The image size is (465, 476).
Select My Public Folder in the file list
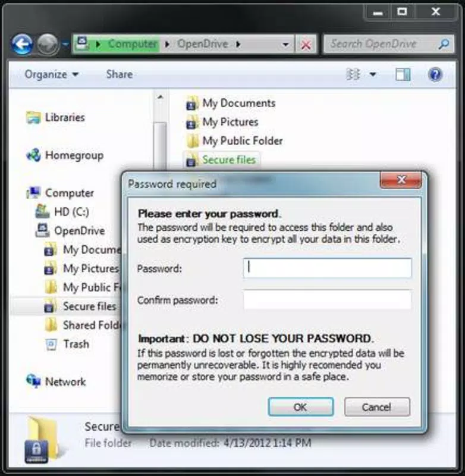[x=243, y=141]
